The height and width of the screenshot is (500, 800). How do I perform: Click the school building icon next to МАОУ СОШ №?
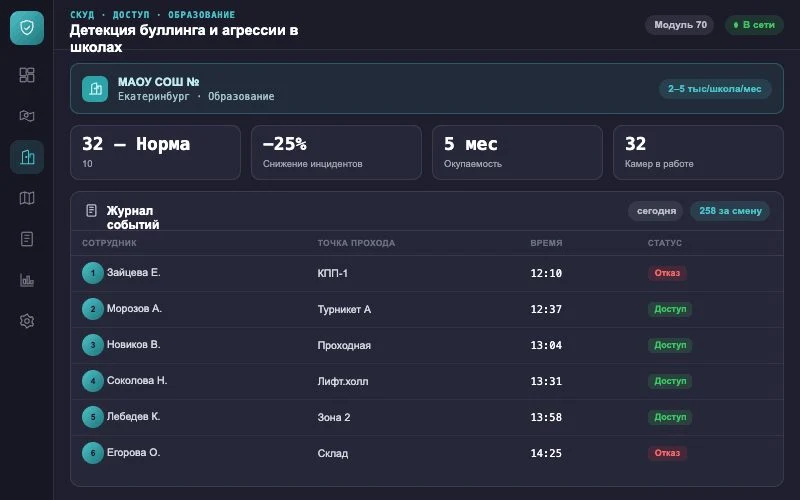pyautogui.click(x=95, y=89)
